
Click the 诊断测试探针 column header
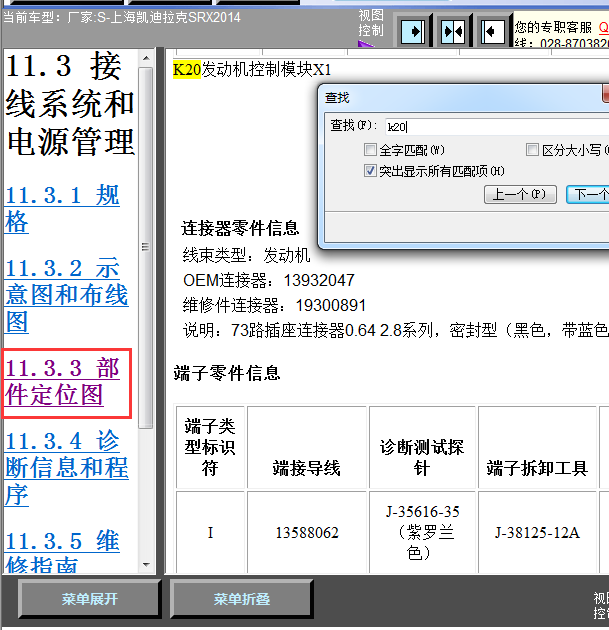422,447
